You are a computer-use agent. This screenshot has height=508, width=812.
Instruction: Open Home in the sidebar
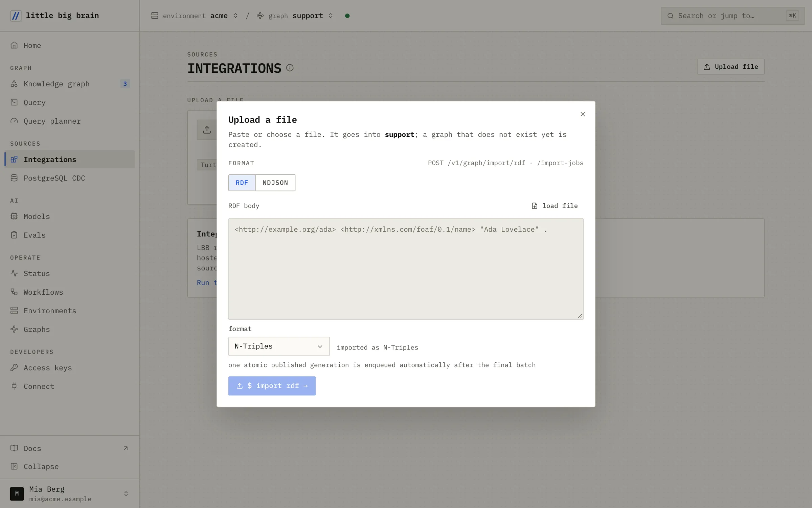pyautogui.click(x=69, y=45)
